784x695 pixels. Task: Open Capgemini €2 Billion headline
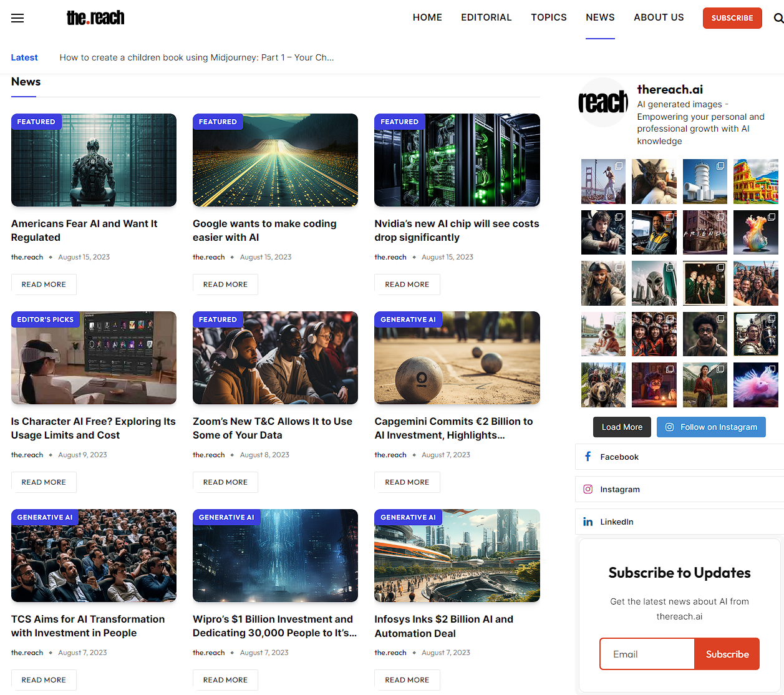(453, 428)
